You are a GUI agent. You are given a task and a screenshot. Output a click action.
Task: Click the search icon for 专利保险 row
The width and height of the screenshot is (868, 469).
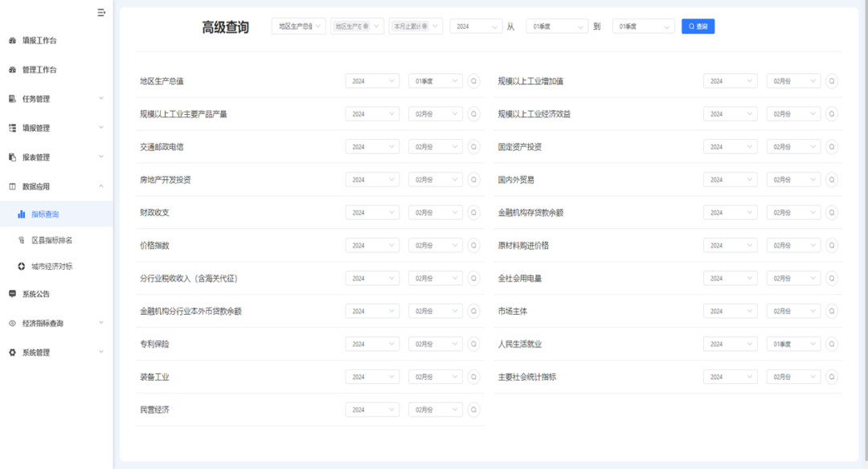tap(473, 344)
